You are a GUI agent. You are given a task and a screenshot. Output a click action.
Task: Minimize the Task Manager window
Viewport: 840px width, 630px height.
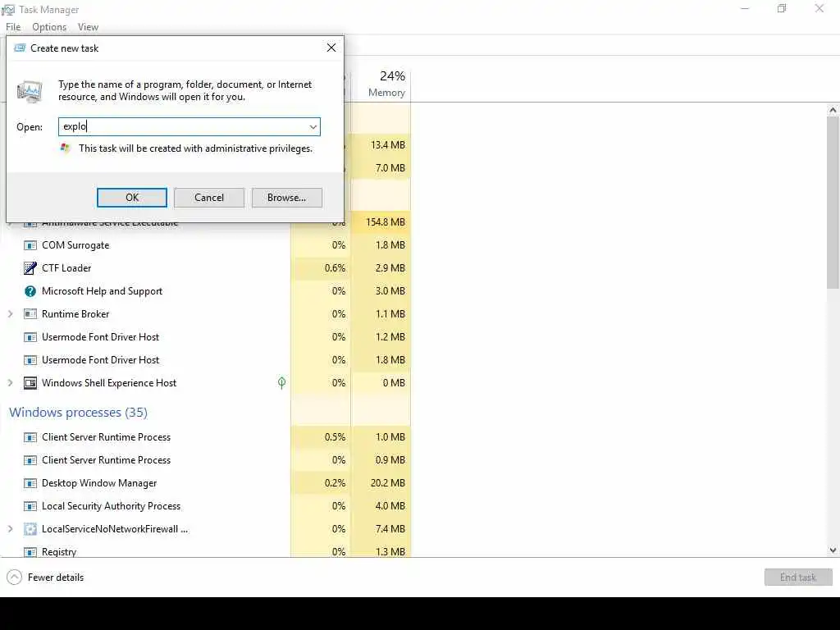(745, 8)
